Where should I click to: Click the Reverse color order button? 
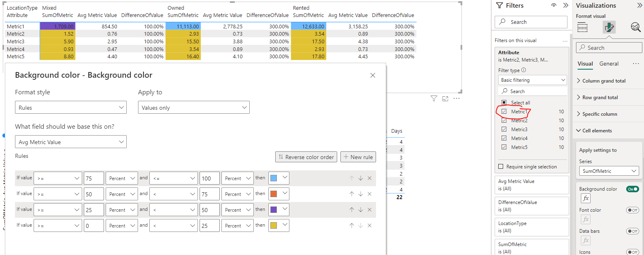(x=306, y=157)
